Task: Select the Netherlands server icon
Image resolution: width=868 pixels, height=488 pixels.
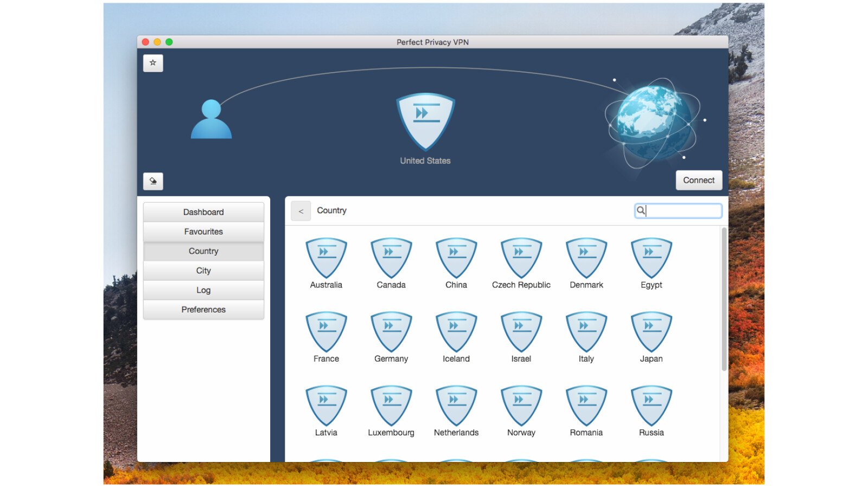Action: [x=456, y=405]
